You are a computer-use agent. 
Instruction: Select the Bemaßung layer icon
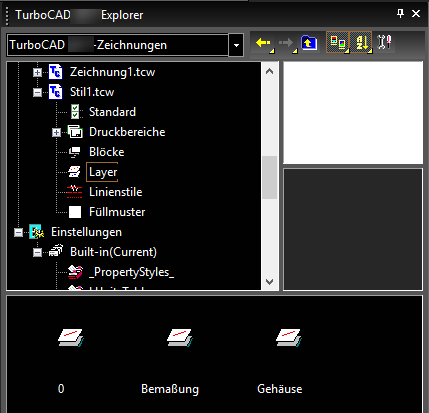pos(180,338)
